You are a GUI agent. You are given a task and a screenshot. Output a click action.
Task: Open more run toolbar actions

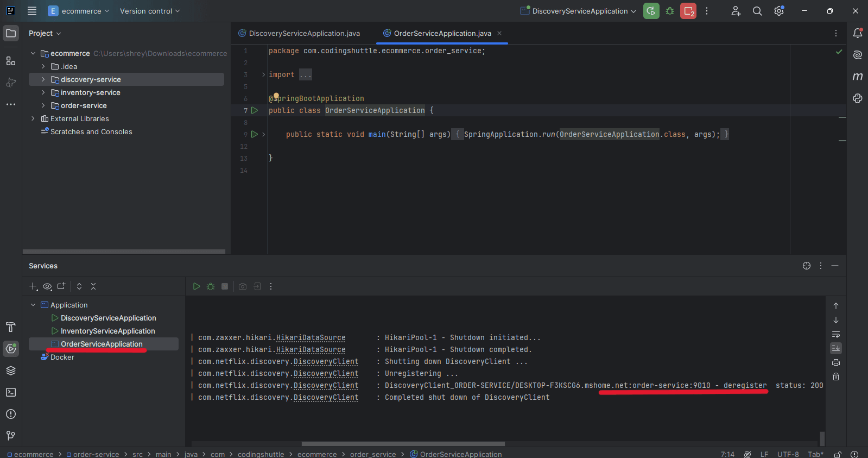point(707,11)
